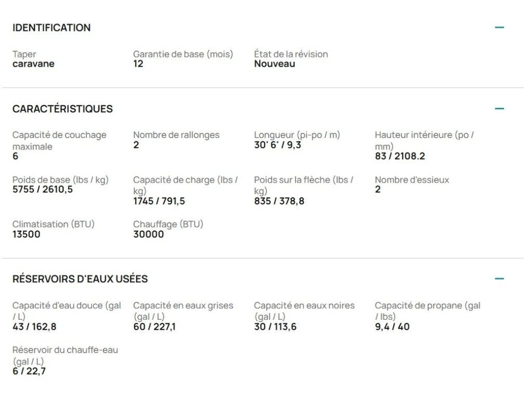The width and height of the screenshot is (532, 399).
Task: Select the "caravane" type value
Action: point(34,64)
